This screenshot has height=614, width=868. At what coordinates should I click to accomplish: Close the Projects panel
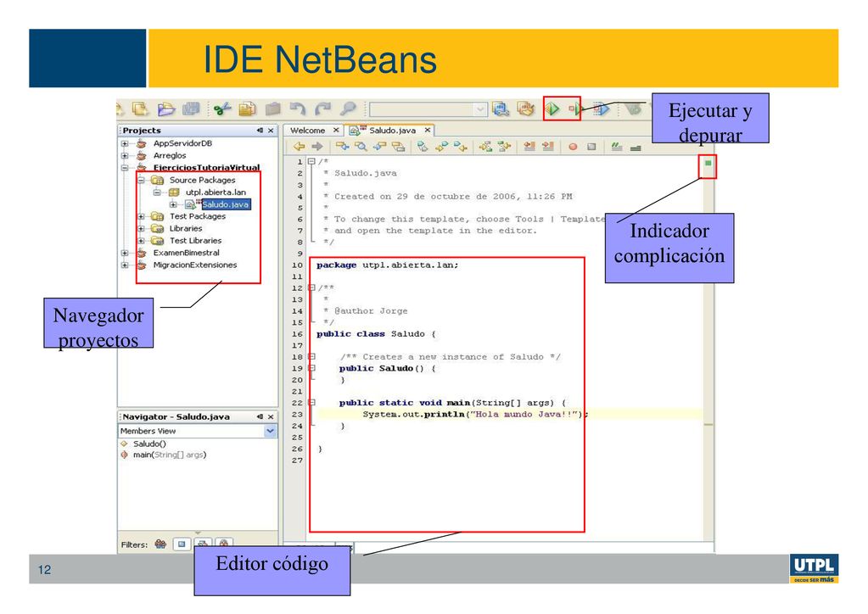pyautogui.click(x=271, y=131)
